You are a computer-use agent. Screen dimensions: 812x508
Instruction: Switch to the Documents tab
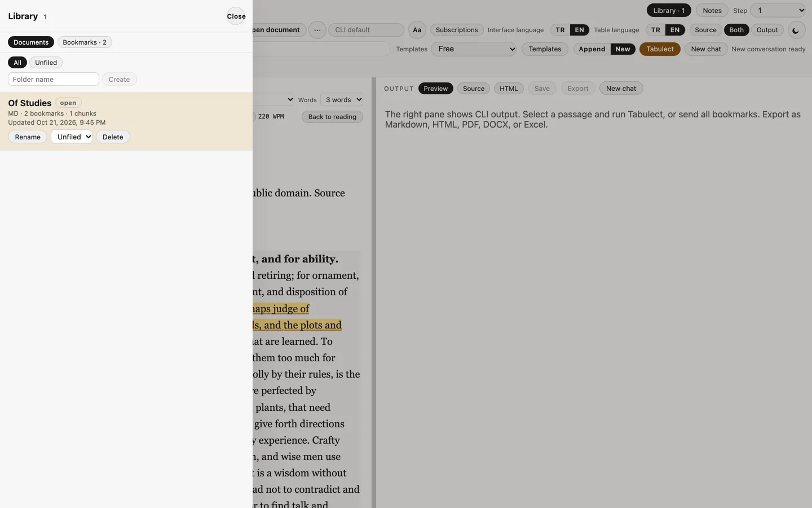click(x=31, y=42)
